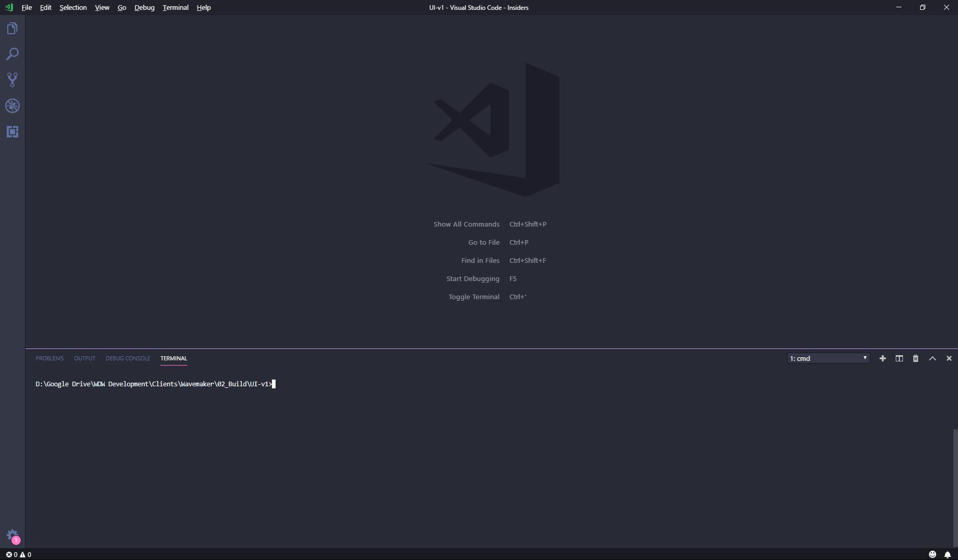958x560 pixels.
Task: Hide the bottom panel with the X
Action: coord(949,358)
